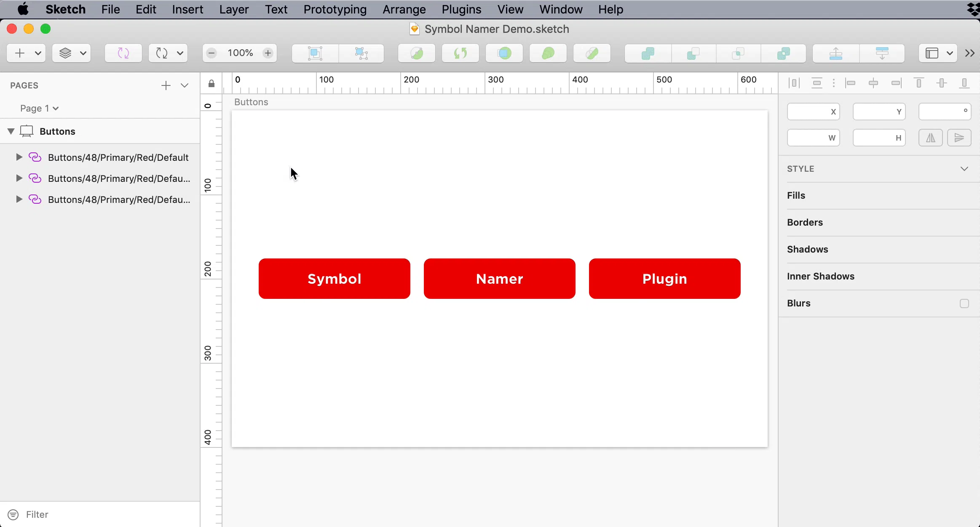This screenshot has height=527, width=980.
Task: Click the X position field
Action: point(814,112)
